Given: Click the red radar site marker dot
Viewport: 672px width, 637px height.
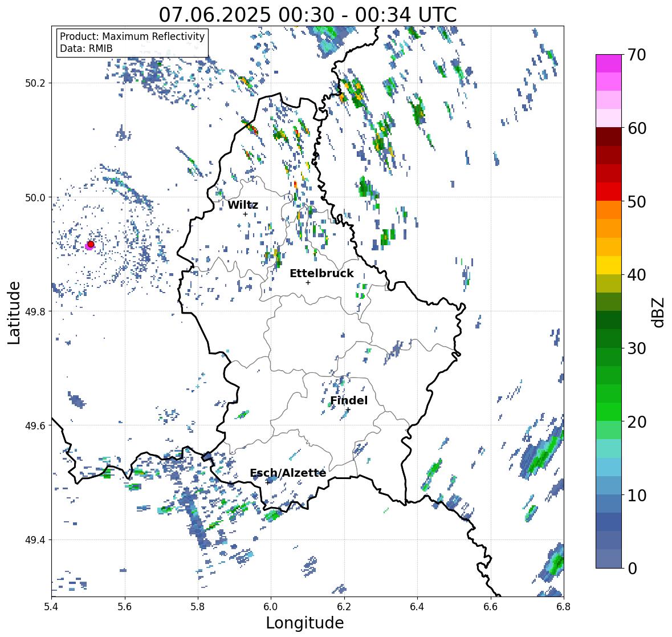Looking at the screenshot, I should tap(91, 244).
